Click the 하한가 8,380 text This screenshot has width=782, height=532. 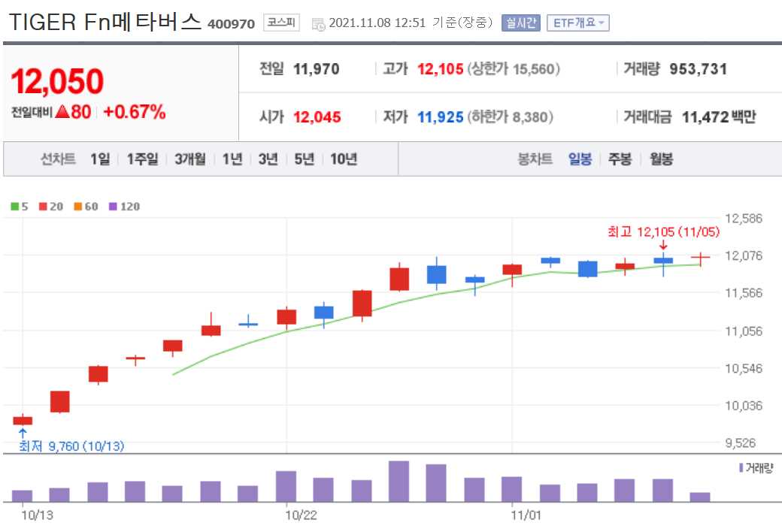[510, 117]
